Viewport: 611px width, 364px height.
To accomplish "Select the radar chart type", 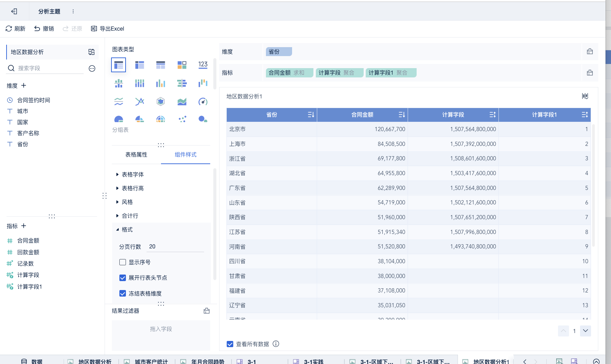I will (x=161, y=101).
